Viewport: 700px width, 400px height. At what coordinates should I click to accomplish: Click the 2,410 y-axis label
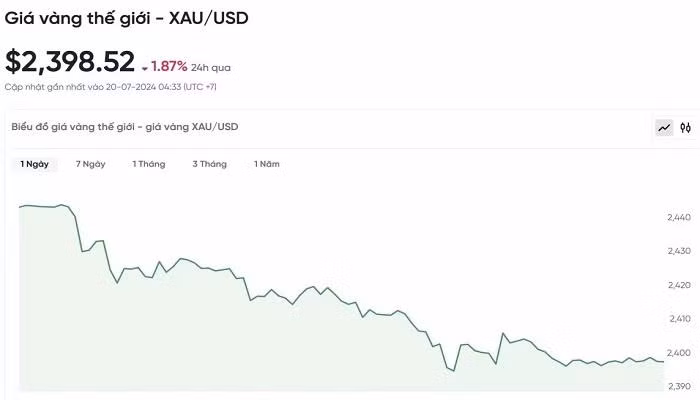679,319
